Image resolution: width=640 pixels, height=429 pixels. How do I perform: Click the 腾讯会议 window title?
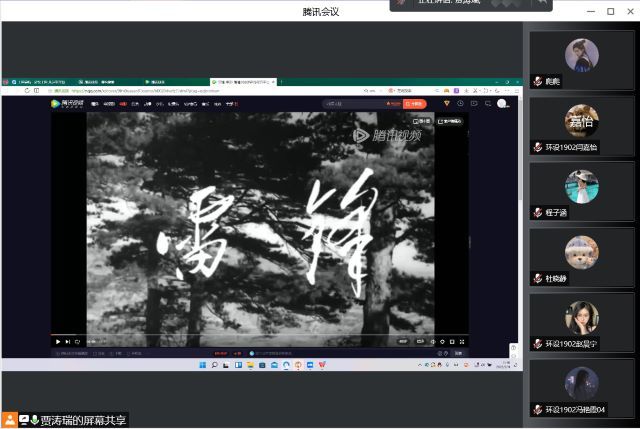(x=320, y=12)
